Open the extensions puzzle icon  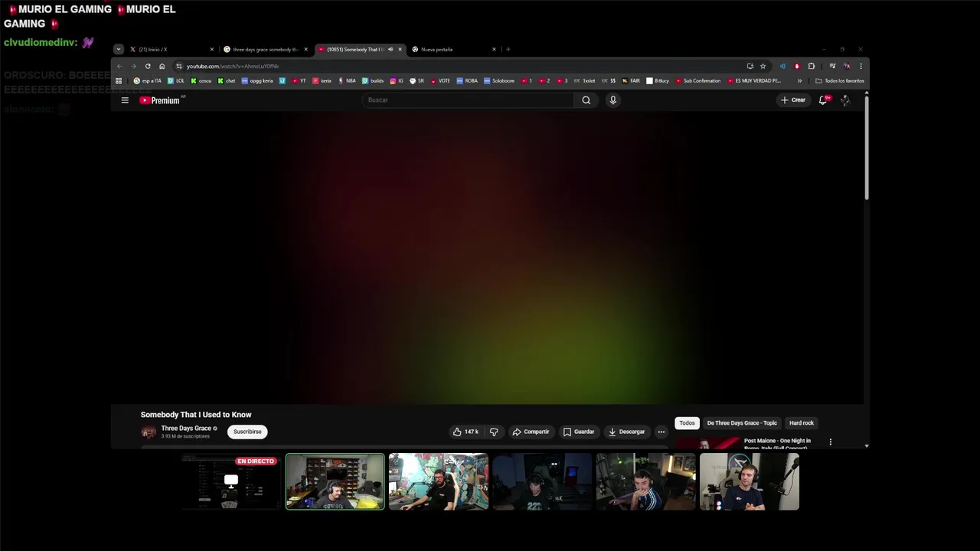[812, 66]
